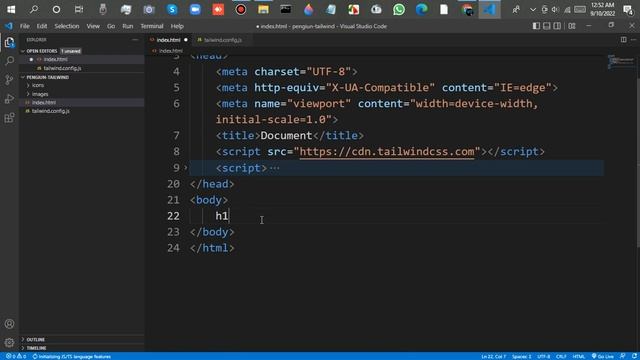Click the code minimap preview
Viewport: 640px width, 360px height.
coord(620,62)
